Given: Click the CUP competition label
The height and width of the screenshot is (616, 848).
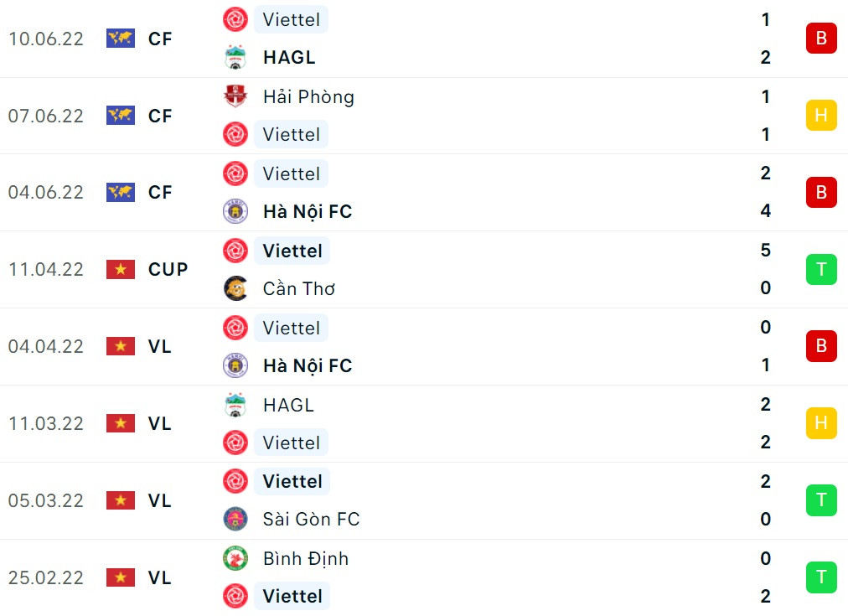Looking at the screenshot, I should pyautogui.click(x=168, y=269).
